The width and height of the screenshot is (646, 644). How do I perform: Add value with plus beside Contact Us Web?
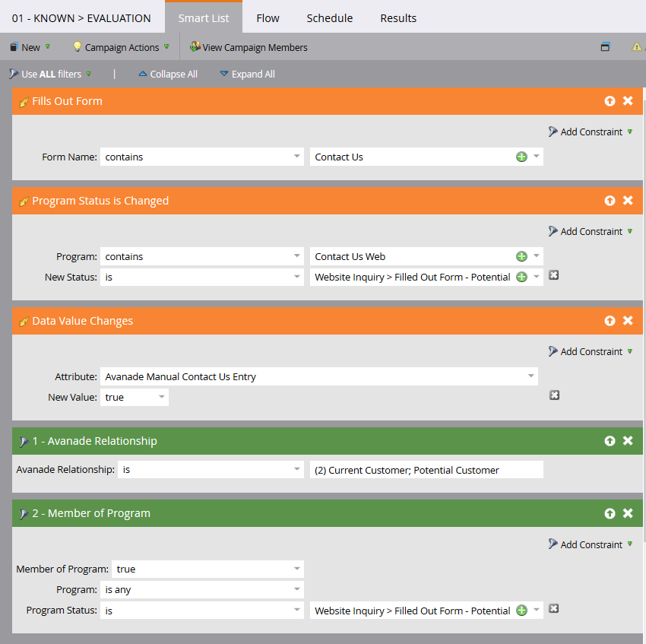tap(521, 256)
